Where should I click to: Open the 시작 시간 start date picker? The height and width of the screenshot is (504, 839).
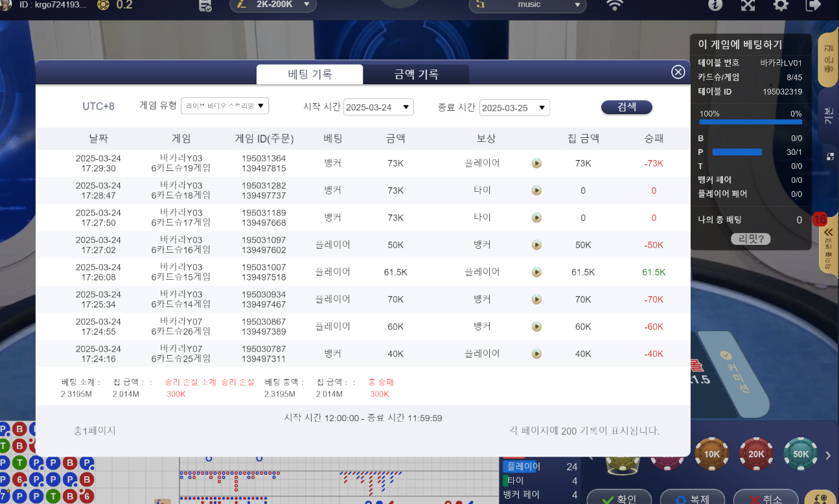[x=378, y=108]
